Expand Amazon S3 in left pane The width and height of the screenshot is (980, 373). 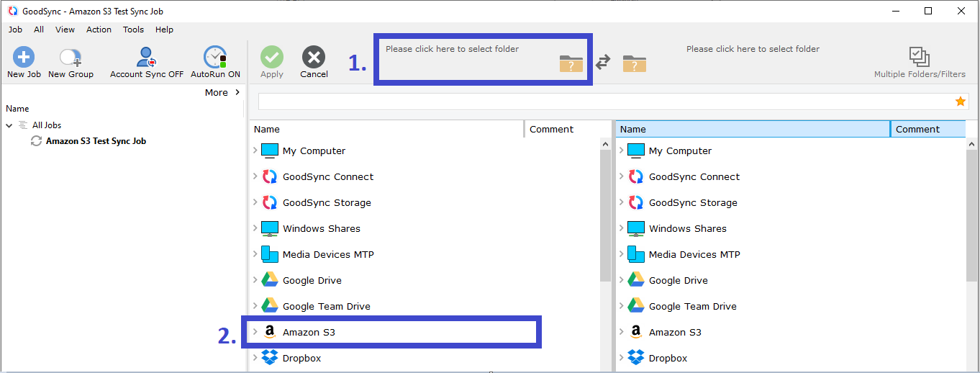pyautogui.click(x=255, y=332)
